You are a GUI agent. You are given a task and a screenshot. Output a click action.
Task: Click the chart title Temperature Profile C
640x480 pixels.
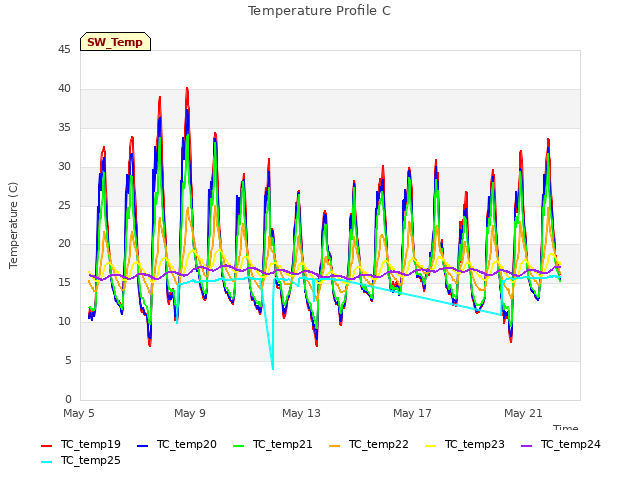pyautogui.click(x=320, y=11)
